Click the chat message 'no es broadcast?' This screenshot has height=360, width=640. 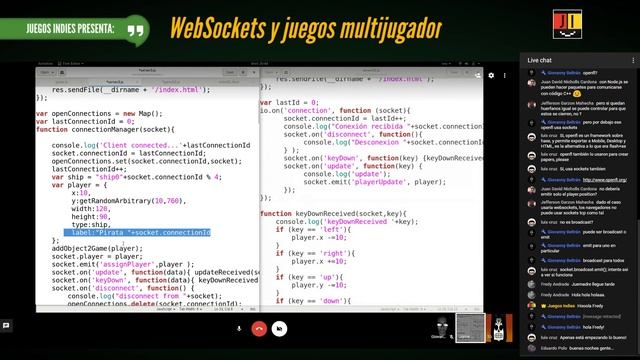point(576,222)
